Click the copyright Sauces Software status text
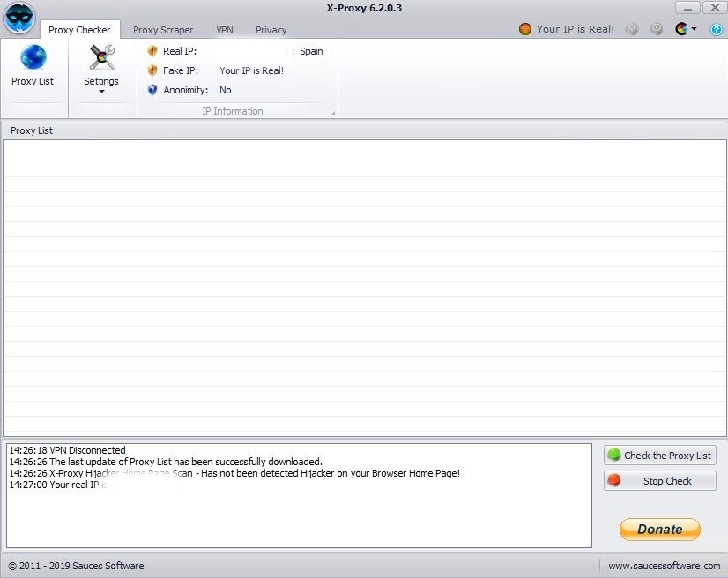 pos(76,566)
